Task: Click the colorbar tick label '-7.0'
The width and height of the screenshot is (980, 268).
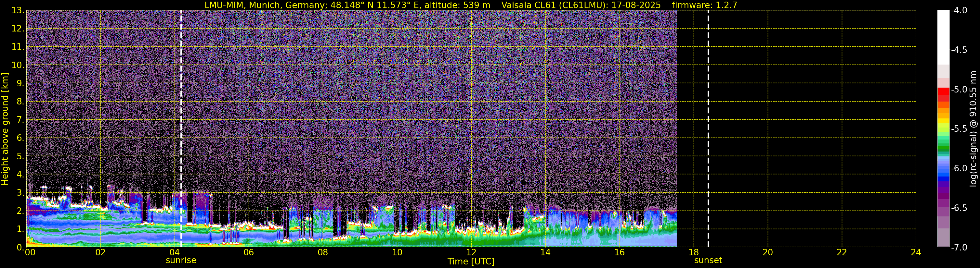Action: coord(959,248)
